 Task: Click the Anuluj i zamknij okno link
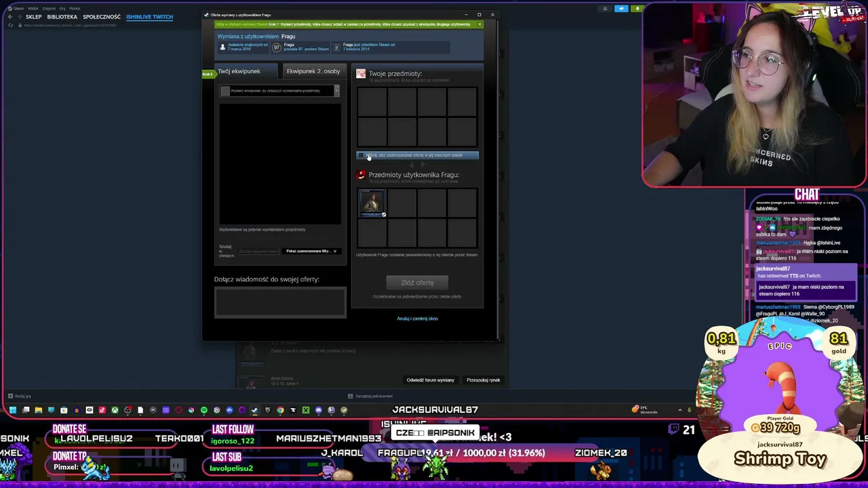click(x=417, y=319)
